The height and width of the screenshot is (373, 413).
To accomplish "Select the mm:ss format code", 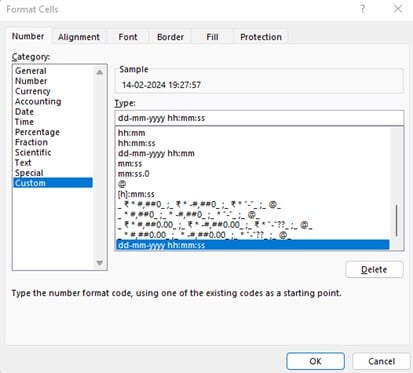I will pos(252,164).
